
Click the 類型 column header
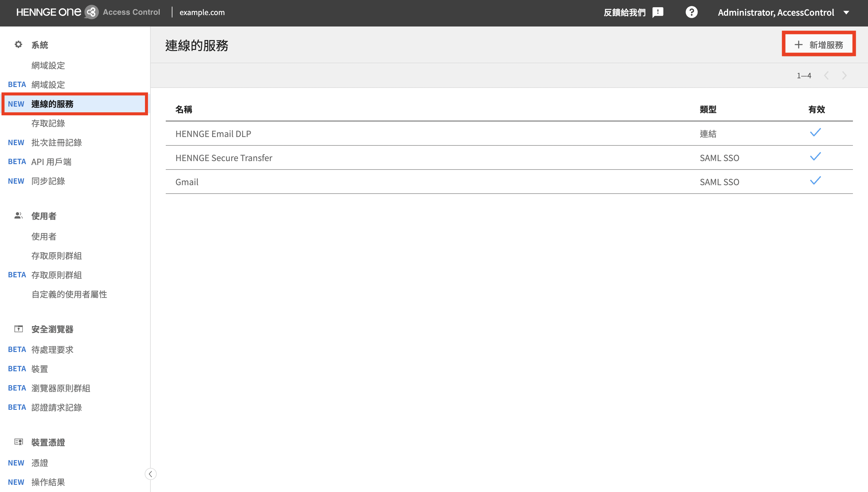click(708, 109)
